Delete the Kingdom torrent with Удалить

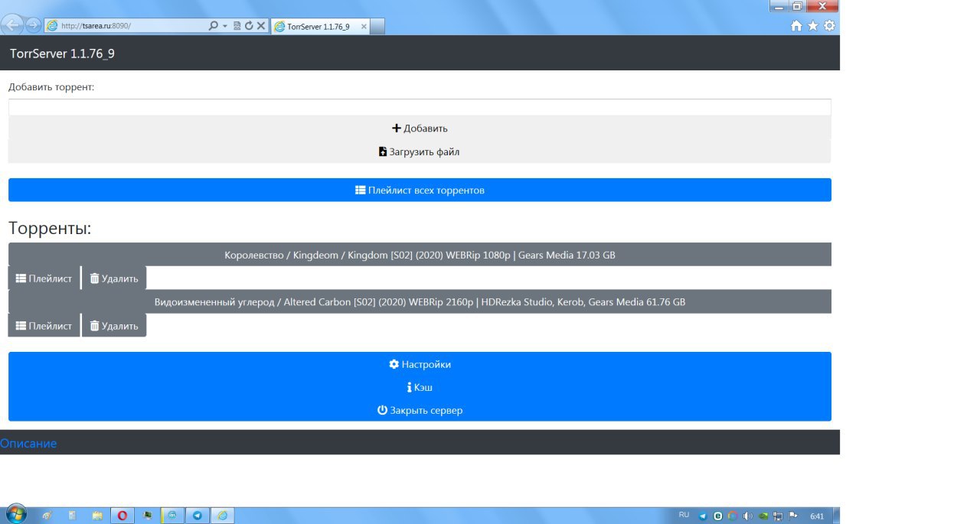pyautogui.click(x=114, y=278)
